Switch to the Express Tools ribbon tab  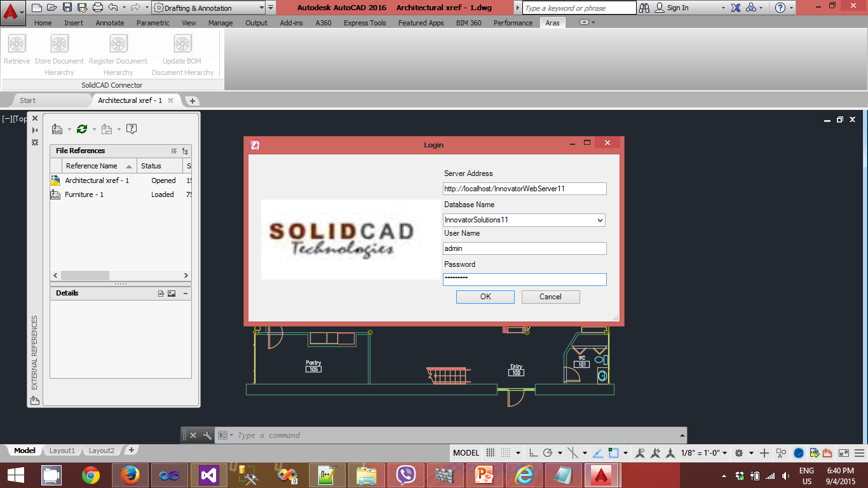365,23
